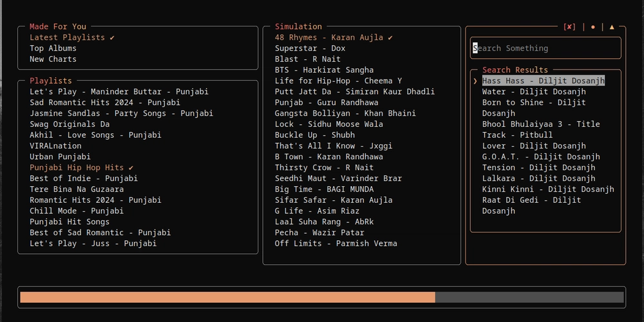The width and height of the screenshot is (644, 322).
Task: Click the orange triangle icon
Action: coord(612,26)
